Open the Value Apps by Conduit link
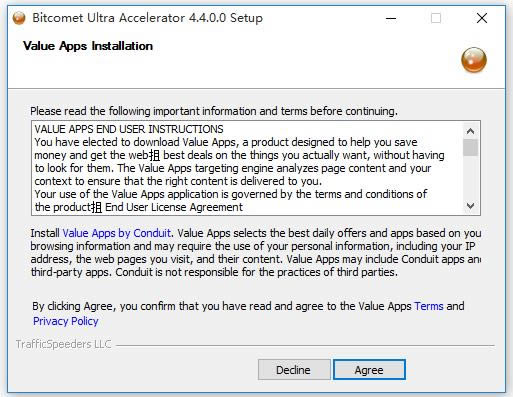 (117, 233)
